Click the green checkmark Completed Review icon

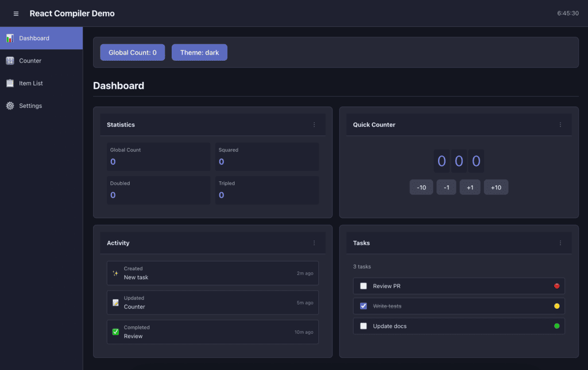click(x=115, y=332)
